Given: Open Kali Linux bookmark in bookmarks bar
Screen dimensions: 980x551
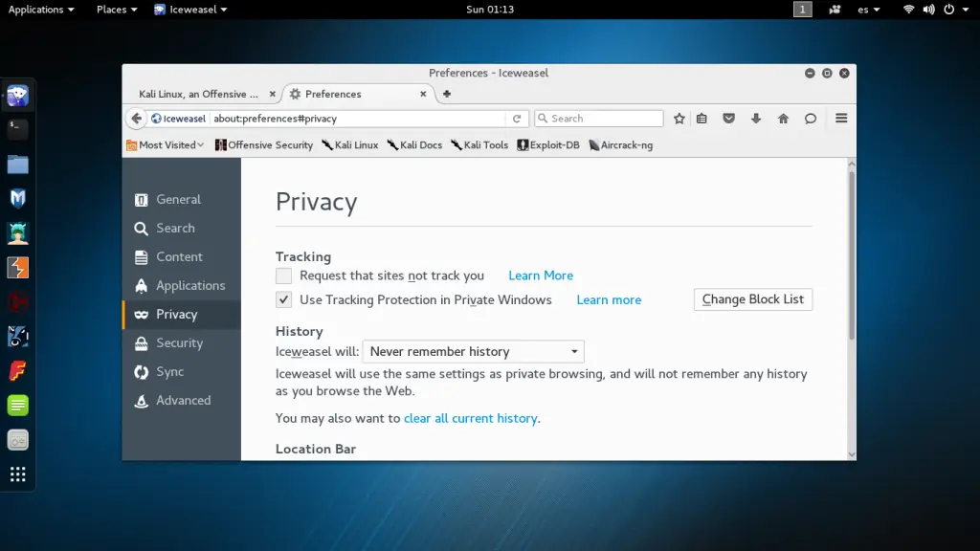Looking at the screenshot, I should [350, 145].
